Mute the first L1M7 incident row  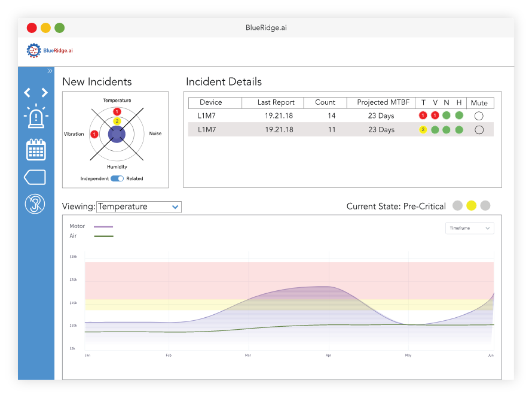pos(479,116)
